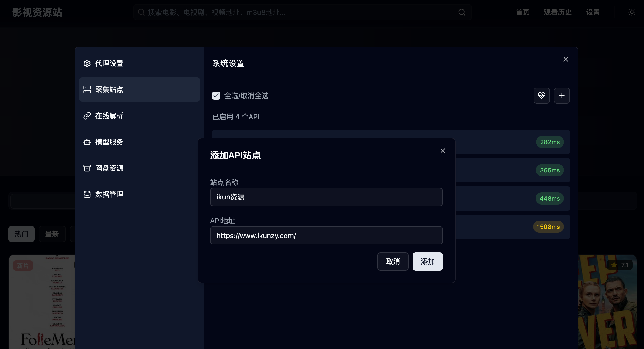Image resolution: width=644 pixels, height=349 pixels.
Task: Open the 采集站点 sidebar section
Action: (139, 90)
